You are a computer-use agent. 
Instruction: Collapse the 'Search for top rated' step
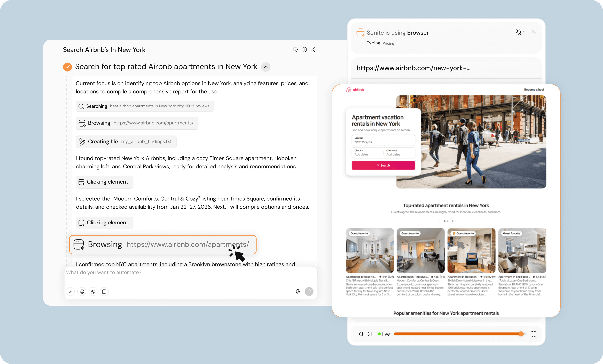pyautogui.click(x=266, y=67)
